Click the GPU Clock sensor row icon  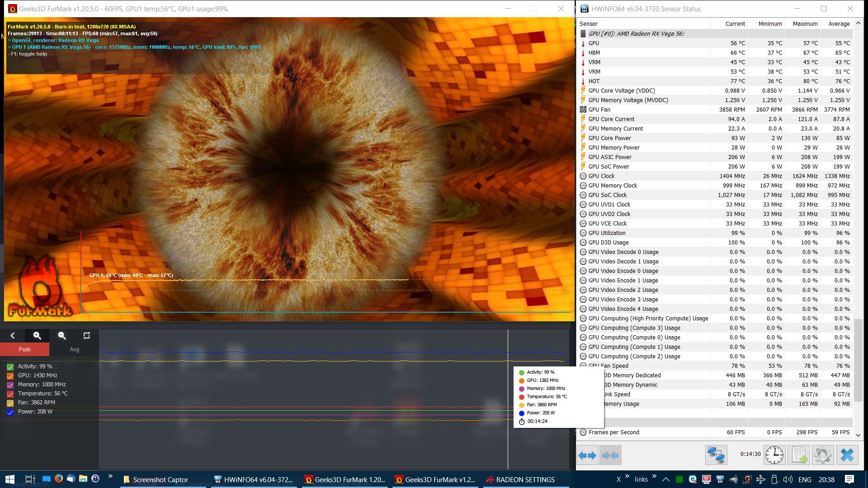[583, 176]
